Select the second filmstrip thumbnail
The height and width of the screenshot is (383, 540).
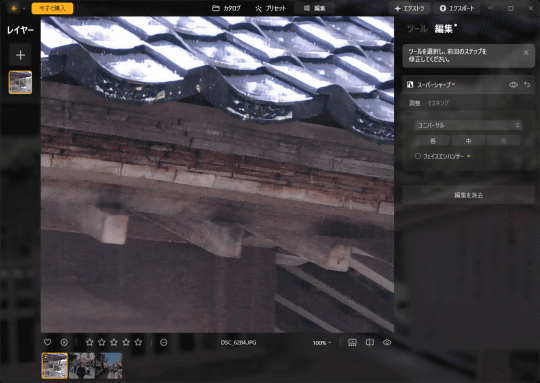tap(82, 366)
